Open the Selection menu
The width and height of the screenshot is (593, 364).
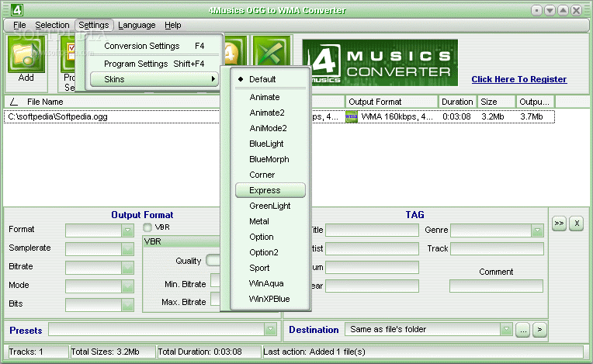pyautogui.click(x=52, y=25)
